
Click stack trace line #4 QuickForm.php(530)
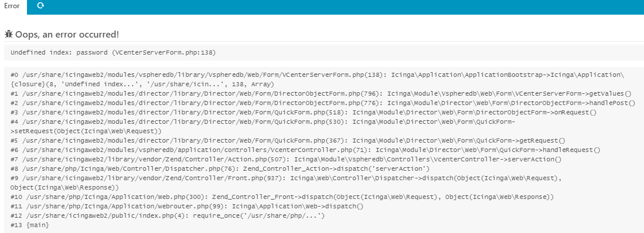(x=263, y=122)
